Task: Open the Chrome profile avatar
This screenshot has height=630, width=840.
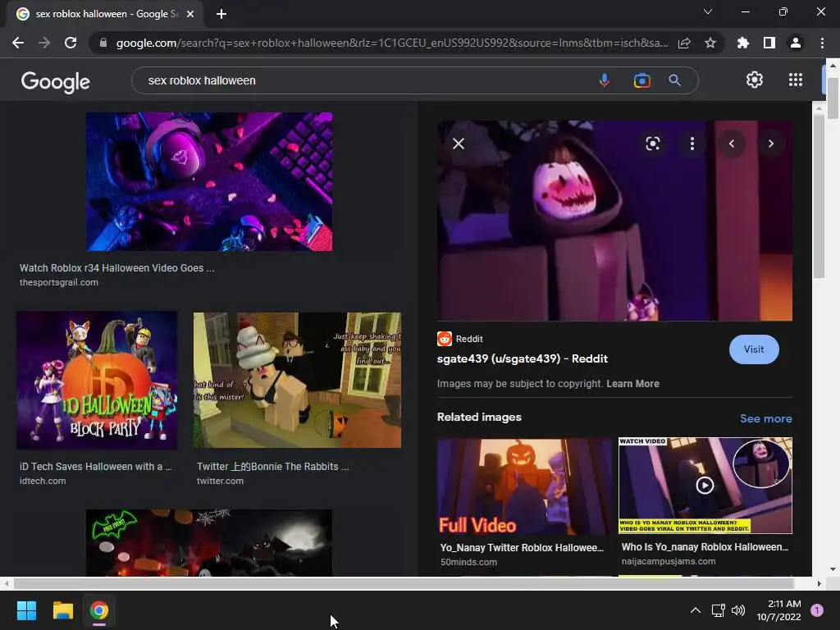Action: (x=796, y=43)
